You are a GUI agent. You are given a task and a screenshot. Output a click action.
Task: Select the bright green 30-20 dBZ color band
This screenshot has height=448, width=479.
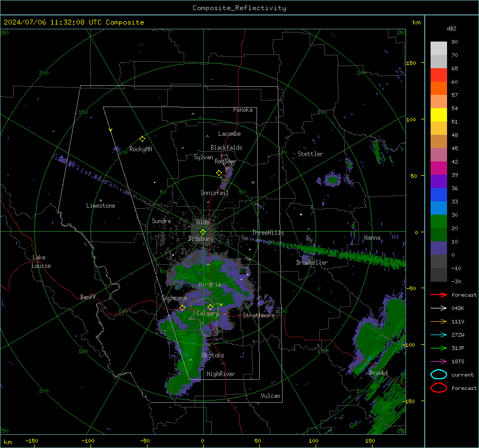(439, 222)
